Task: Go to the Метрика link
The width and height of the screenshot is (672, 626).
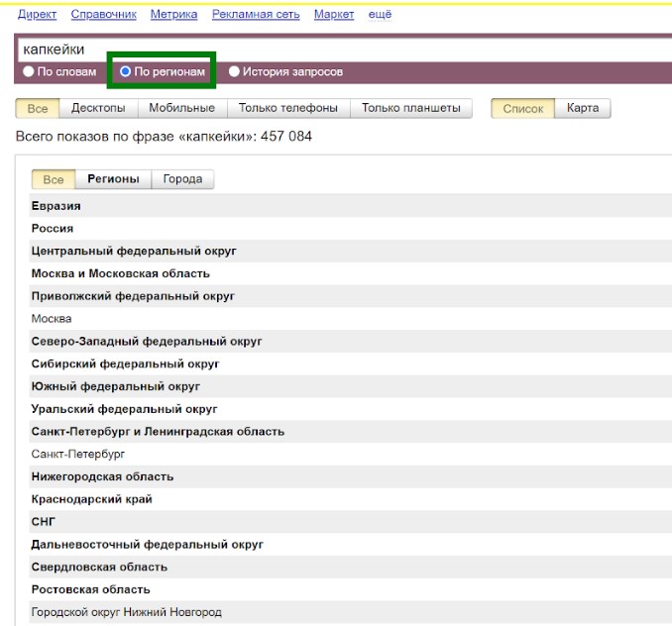Action: 173,14
